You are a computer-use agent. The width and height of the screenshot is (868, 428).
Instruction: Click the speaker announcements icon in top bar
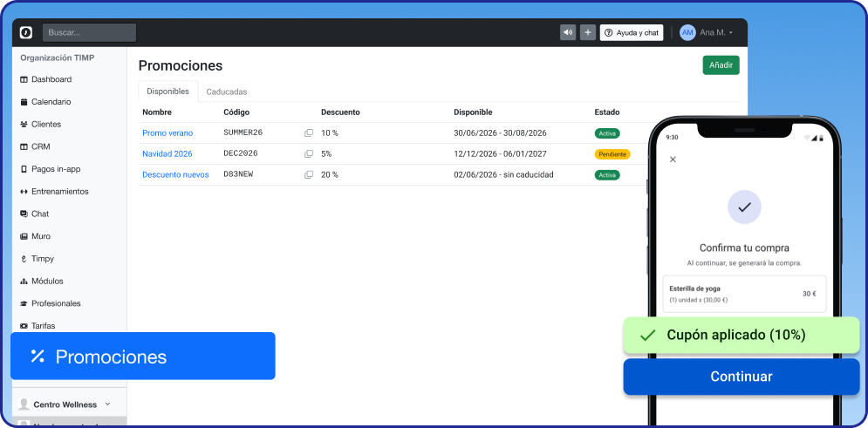tap(568, 32)
